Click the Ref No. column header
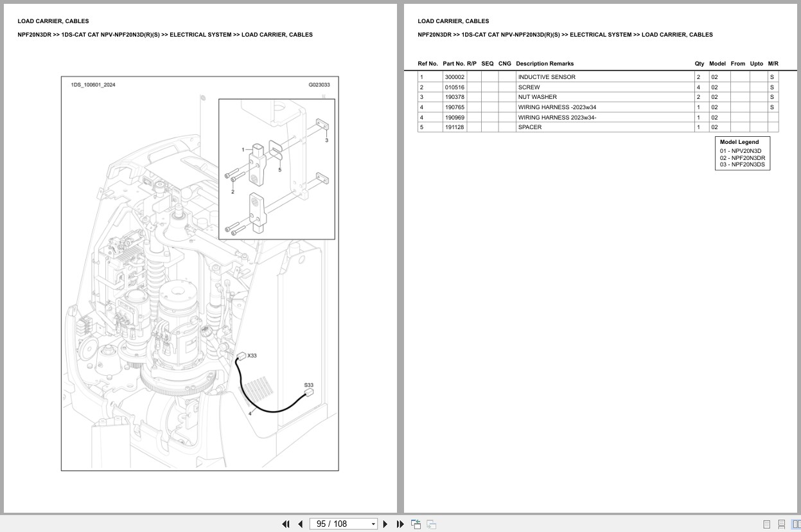This screenshot has height=532, width=801. point(428,64)
